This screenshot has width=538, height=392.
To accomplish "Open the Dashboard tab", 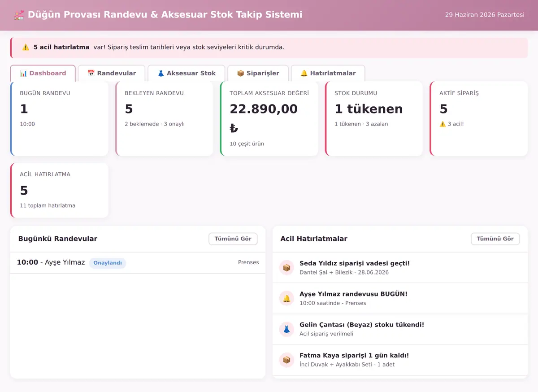I will (x=43, y=73).
